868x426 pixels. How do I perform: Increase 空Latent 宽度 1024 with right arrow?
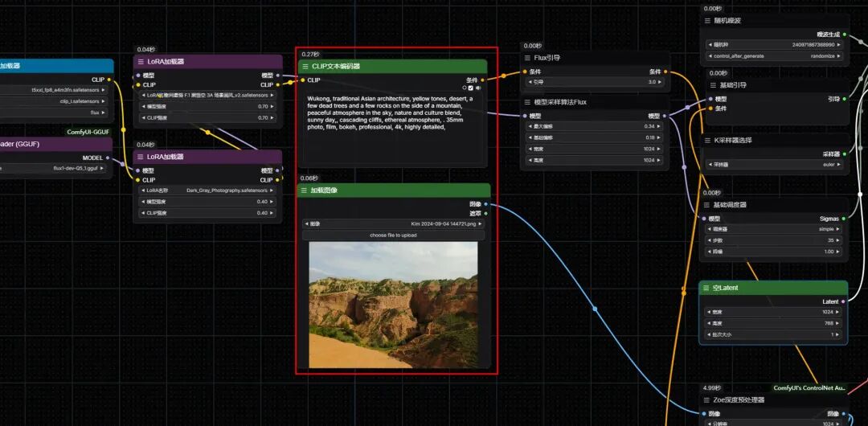point(837,313)
